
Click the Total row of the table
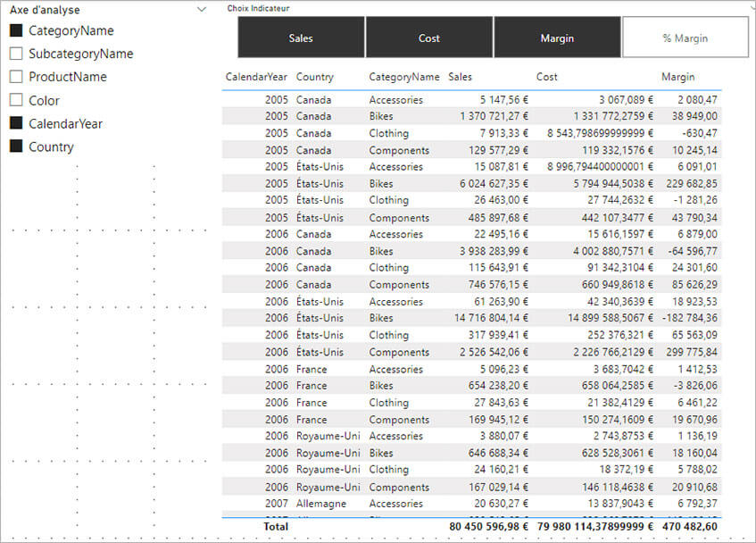(x=402, y=527)
